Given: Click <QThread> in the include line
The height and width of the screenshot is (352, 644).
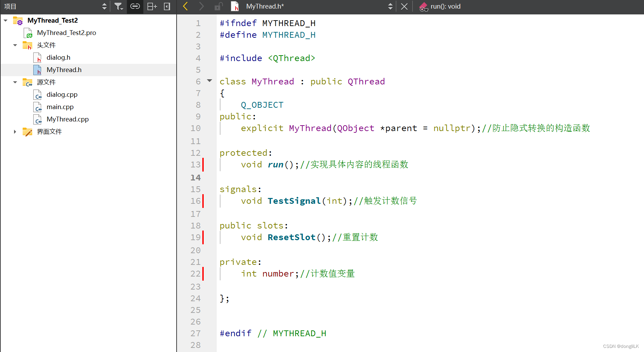Looking at the screenshot, I should tap(291, 58).
